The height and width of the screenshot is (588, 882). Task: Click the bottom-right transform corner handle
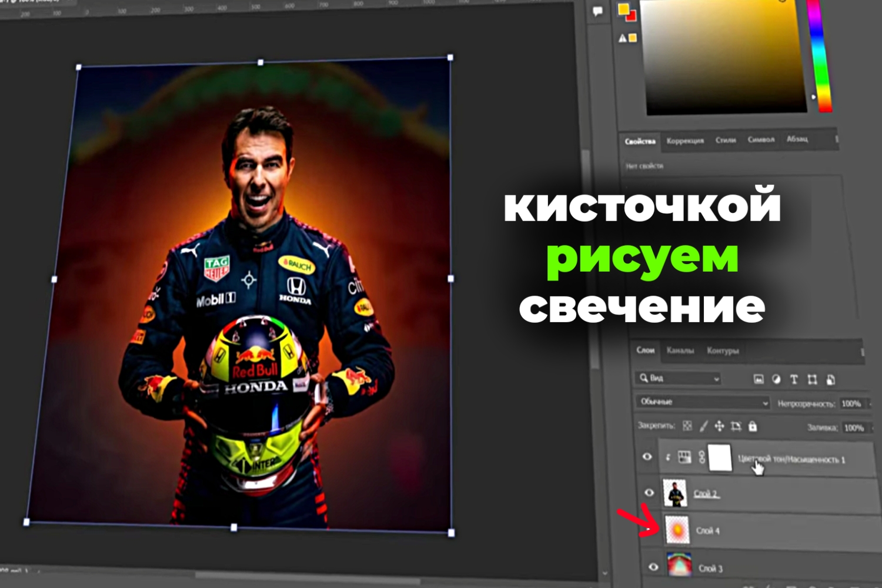coord(452,533)
